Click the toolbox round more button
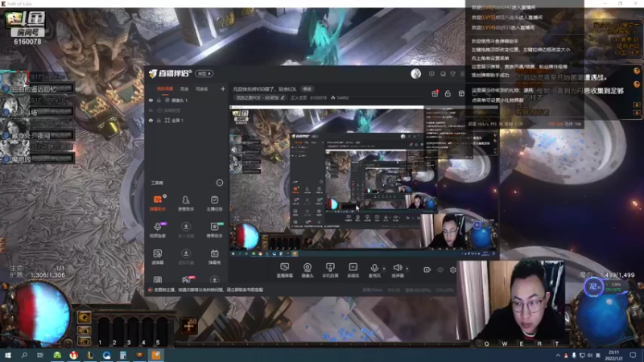The image size is (644, 362). [219, 183]
